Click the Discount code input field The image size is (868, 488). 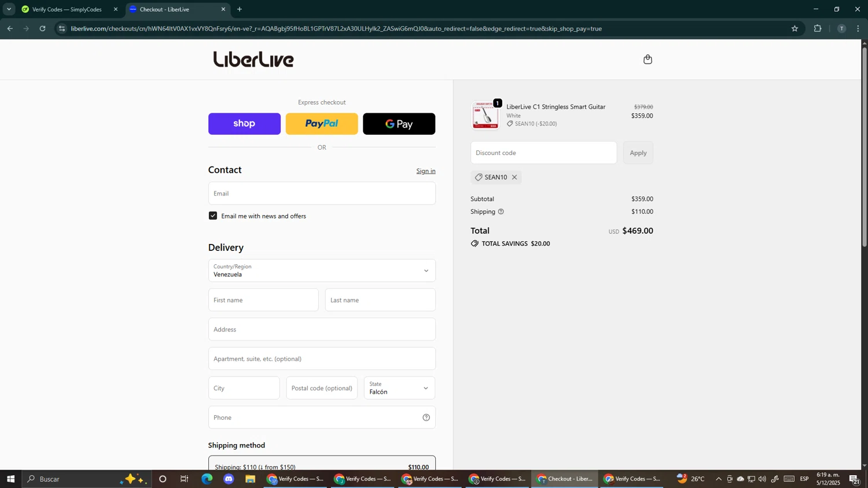(x=543, y=153)
